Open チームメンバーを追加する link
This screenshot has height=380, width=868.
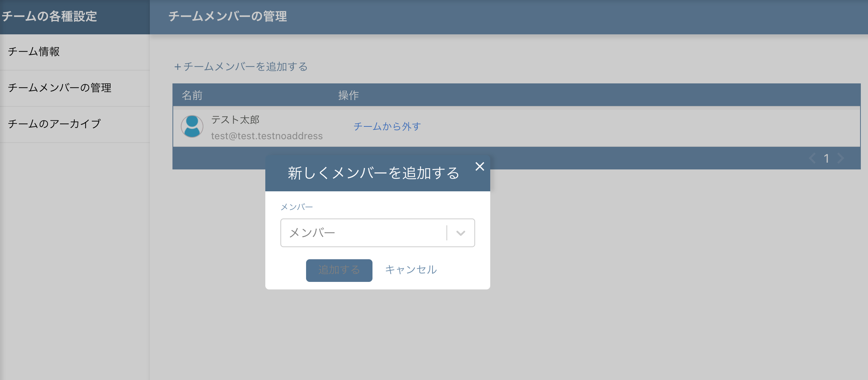coord(241,66)
